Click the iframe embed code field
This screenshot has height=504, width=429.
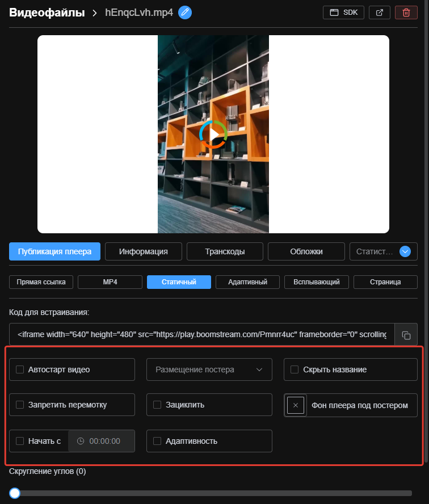click(x=202, y=335)
